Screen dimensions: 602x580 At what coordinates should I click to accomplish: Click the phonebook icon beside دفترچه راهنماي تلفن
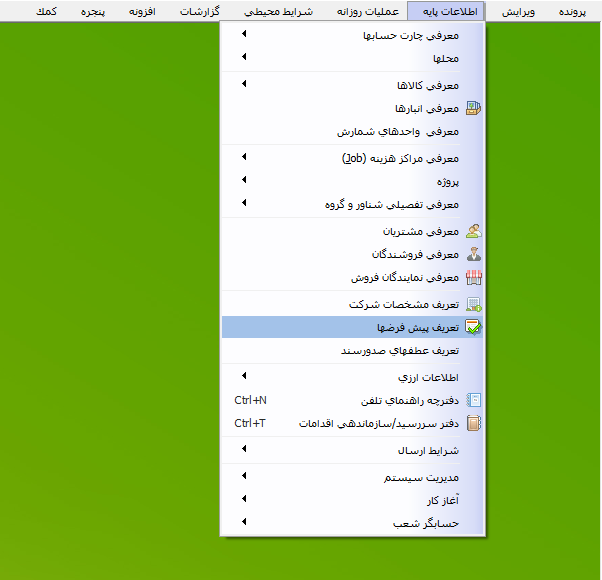click(473, 400)
